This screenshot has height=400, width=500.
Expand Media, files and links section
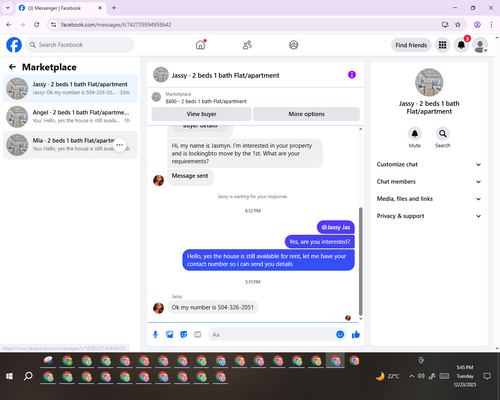(429, 199)
